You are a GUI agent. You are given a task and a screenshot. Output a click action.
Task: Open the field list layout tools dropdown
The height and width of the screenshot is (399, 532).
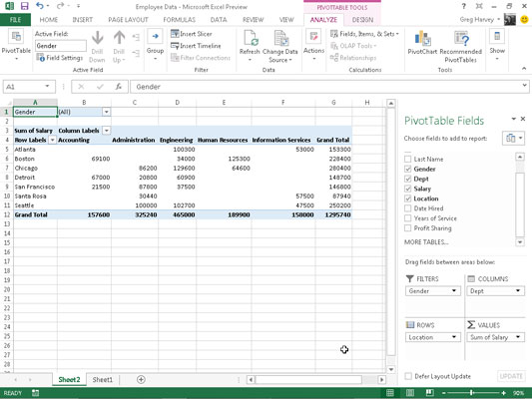tap(513, 139)
